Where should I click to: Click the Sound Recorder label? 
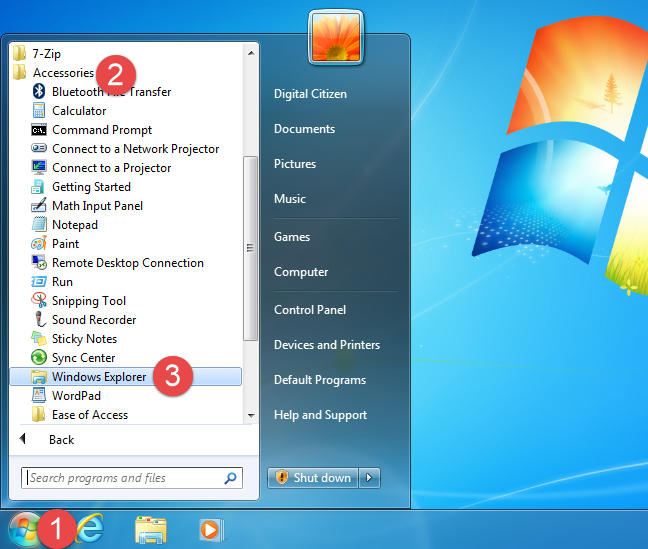click(x=94, y=320)
